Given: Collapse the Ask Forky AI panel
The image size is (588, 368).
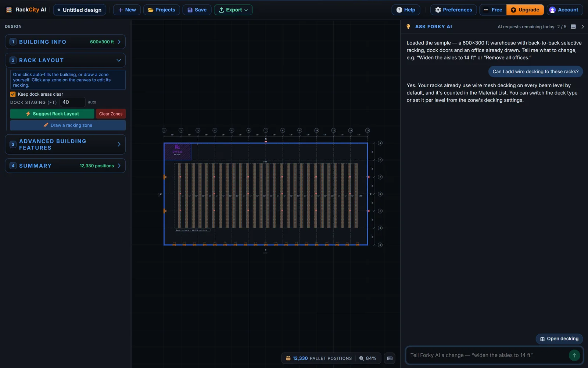Looking at the screenshot, I should [582, 26].
